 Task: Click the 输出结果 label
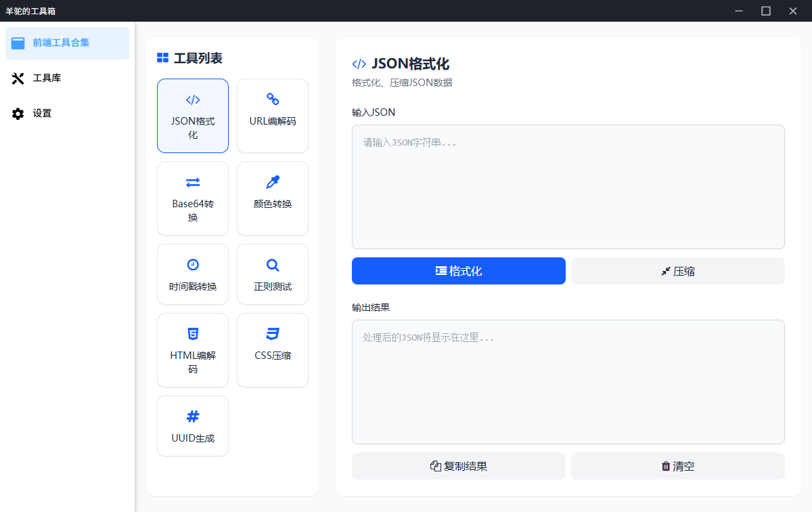(371, 307)
